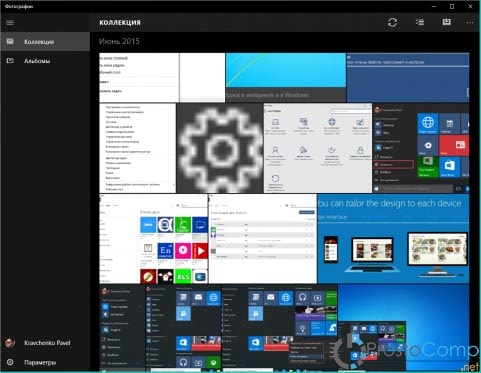Open the white context menu list thumbnail
This screenshot has width=481, height=373.
(x=137, y=148)
